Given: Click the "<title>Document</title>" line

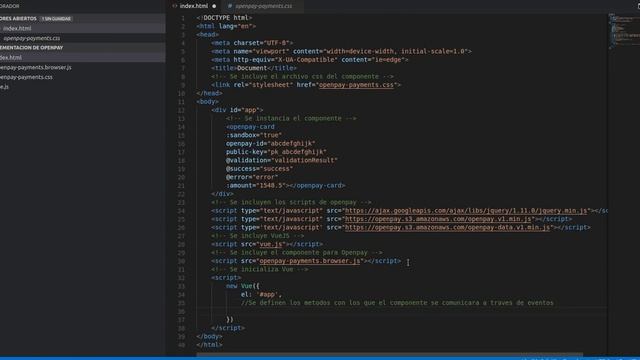Looking at the screenshot, I should coord(254,68).
